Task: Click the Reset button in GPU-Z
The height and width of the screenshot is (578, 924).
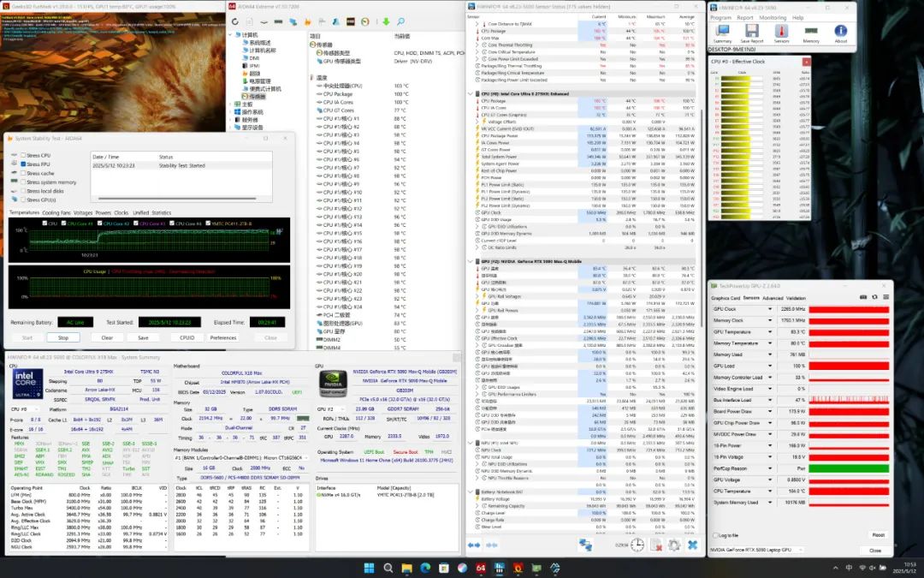Action: [x=878, y=535]
